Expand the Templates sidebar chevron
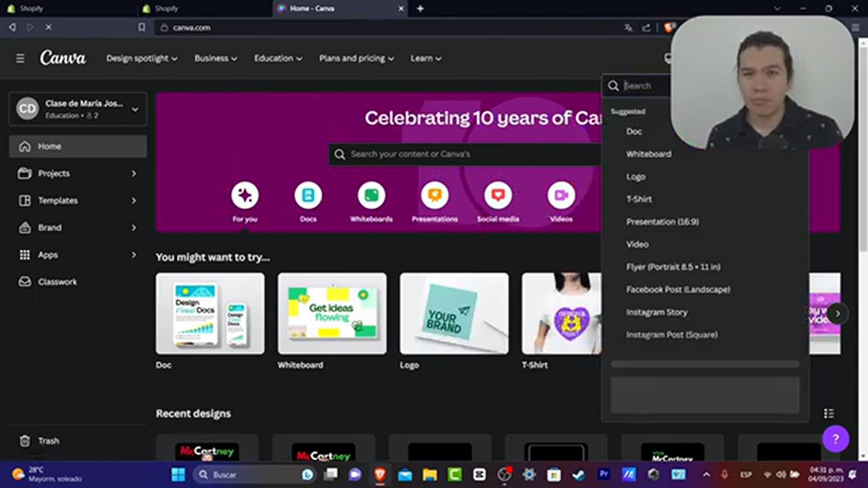Image resolution: width=868 pixels, height=488 pixels. point(134,201)
